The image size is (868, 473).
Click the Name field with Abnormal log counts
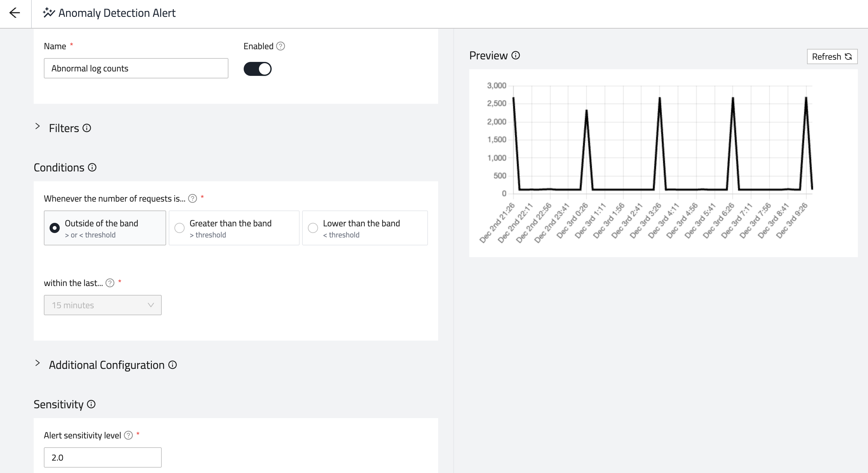[136, 68]
